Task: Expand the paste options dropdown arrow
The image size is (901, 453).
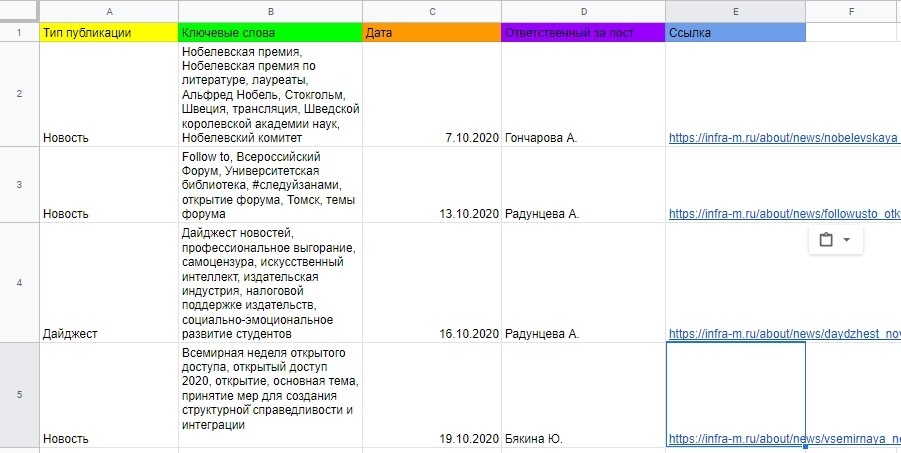Action: coord(846,240)
